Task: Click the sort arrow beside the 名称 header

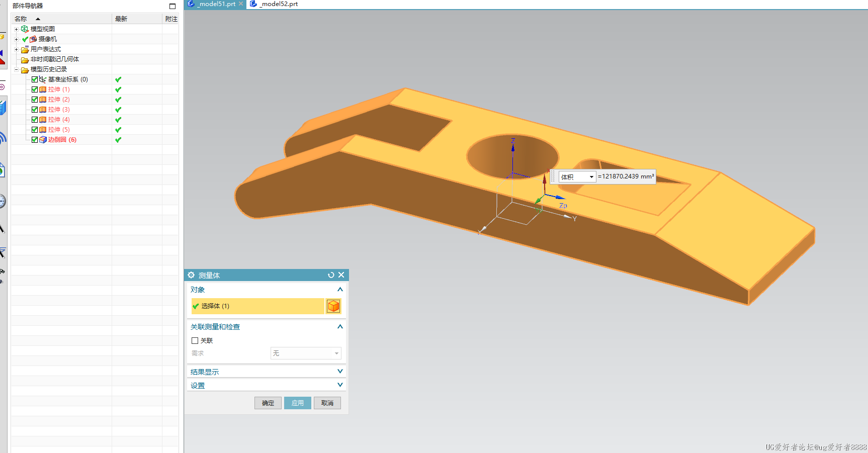Action: [38, 19]
